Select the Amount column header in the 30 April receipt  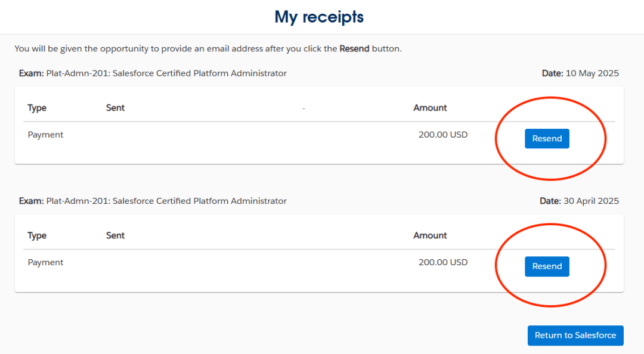(x=430, y=235)
